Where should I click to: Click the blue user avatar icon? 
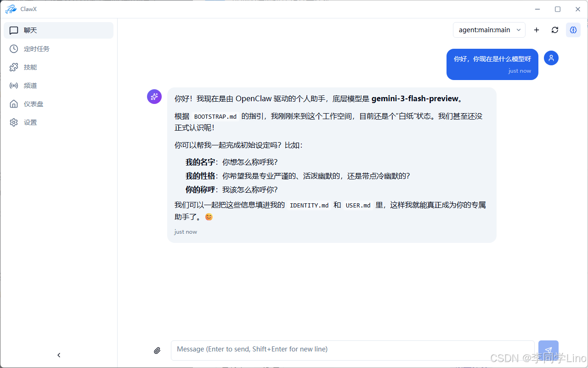(551, 58)
